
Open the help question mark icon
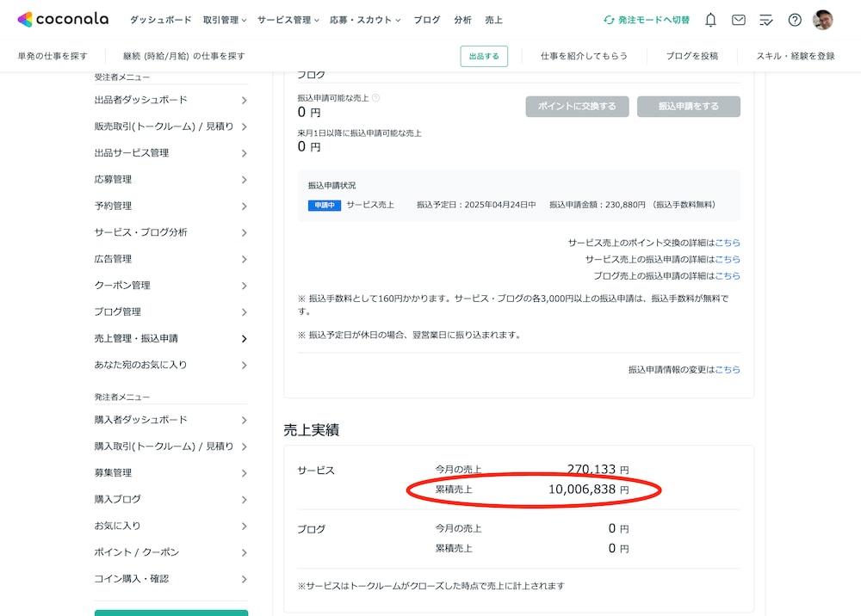[x=795, y=21]
